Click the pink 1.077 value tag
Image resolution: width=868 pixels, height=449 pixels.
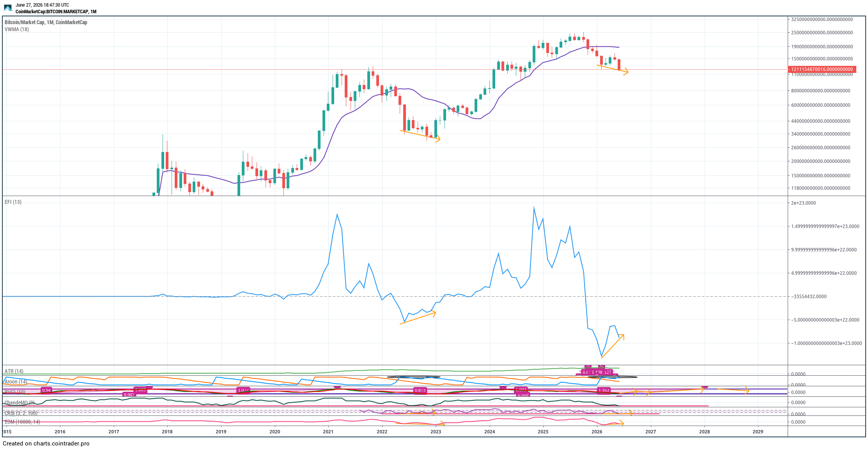coord(243,390)
